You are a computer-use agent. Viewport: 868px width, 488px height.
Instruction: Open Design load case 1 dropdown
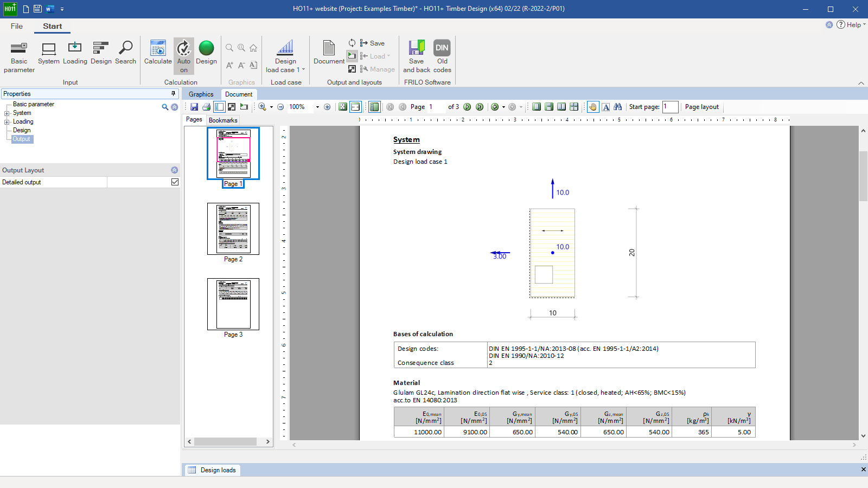click(285, 56)
